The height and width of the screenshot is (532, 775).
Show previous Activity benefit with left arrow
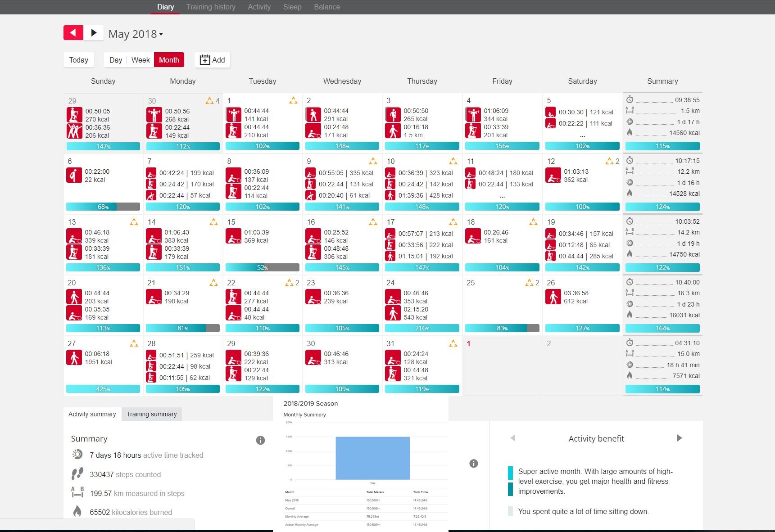point(512,438)
